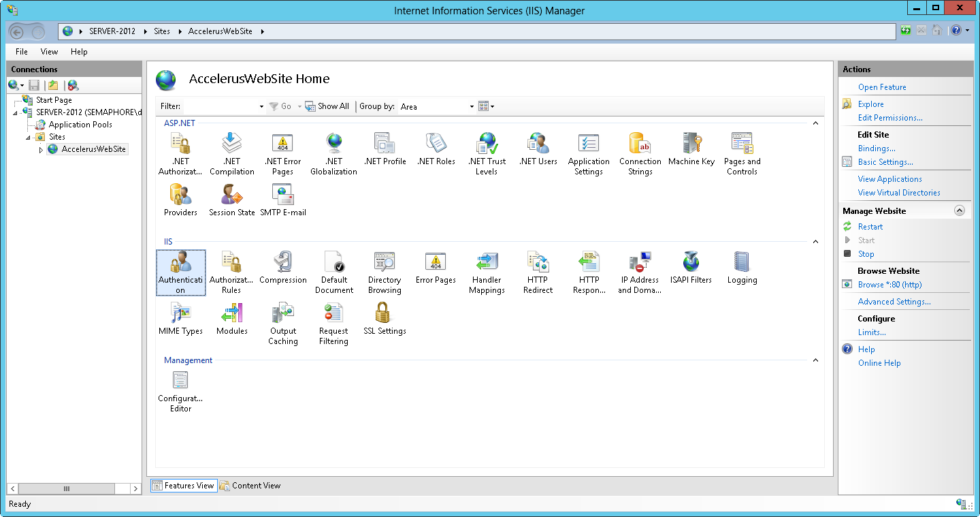Open .NET Compilation settings

[231, 154]
